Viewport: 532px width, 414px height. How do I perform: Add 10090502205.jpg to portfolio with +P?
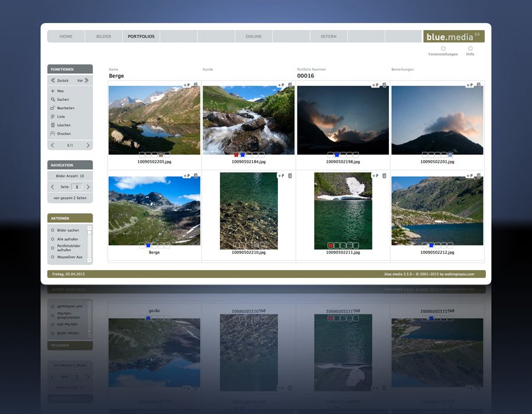coord(187,85)
